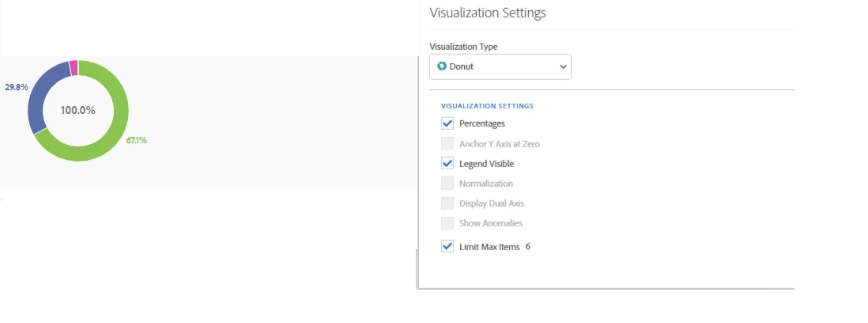The height and width of the screenshot is (323, 868).
Task: Disable the Limit Max Items checkbox
Action: [x=448, y=247]
